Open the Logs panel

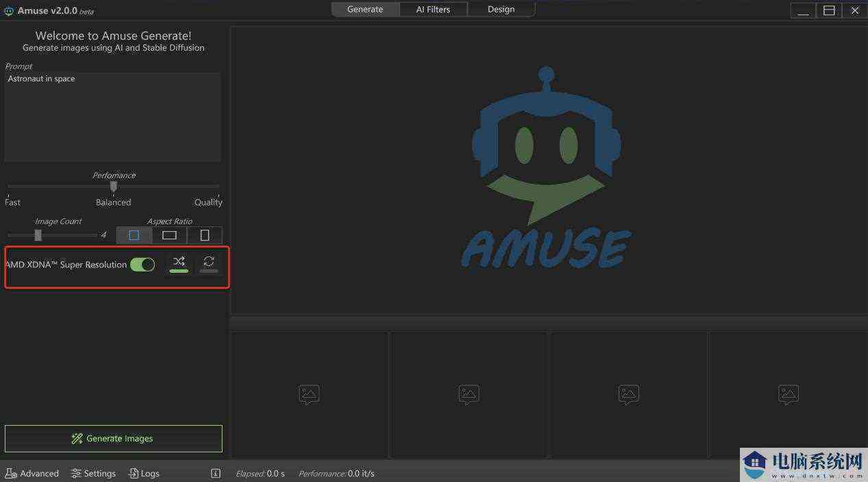click(145, 473)
